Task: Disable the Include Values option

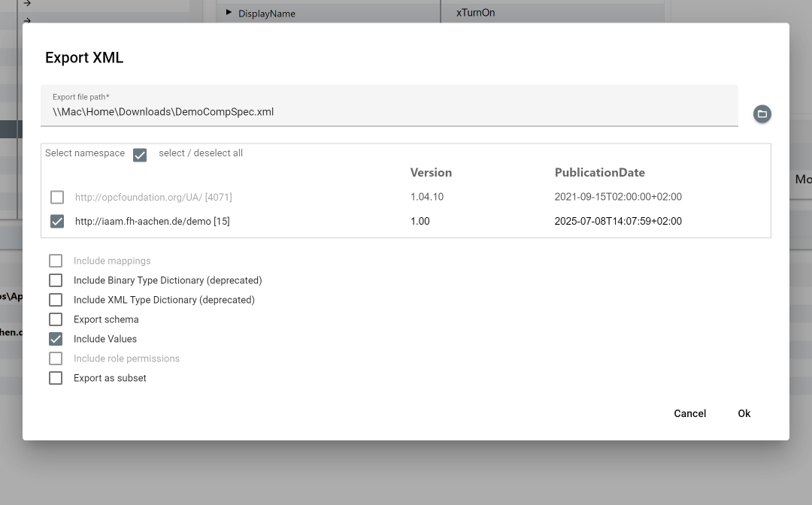Action: 55,338
